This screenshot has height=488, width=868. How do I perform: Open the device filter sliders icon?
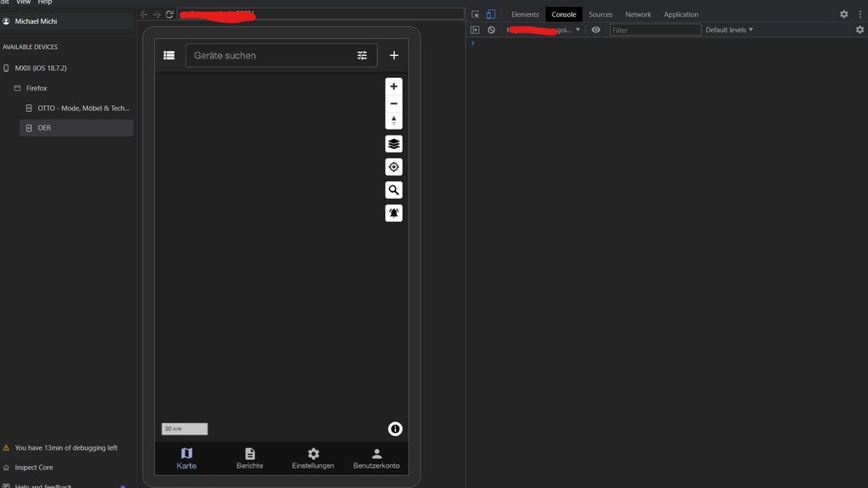[362, 55]
